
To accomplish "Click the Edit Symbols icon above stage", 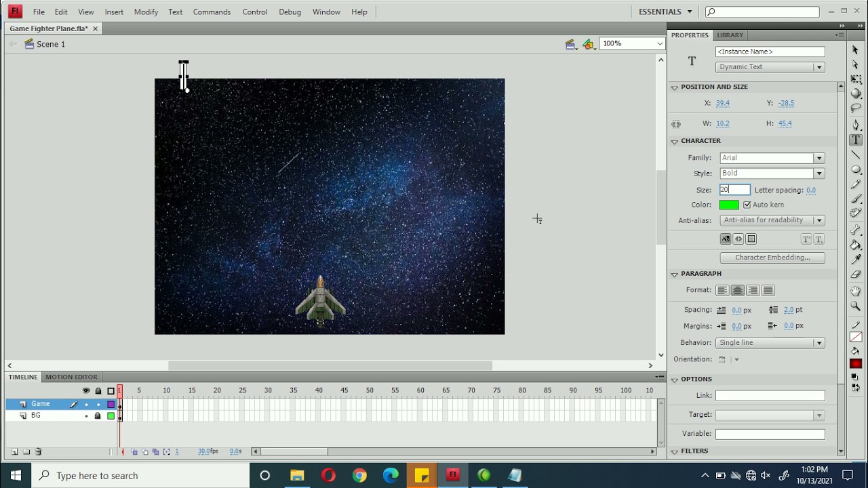I will pos(588,44).
